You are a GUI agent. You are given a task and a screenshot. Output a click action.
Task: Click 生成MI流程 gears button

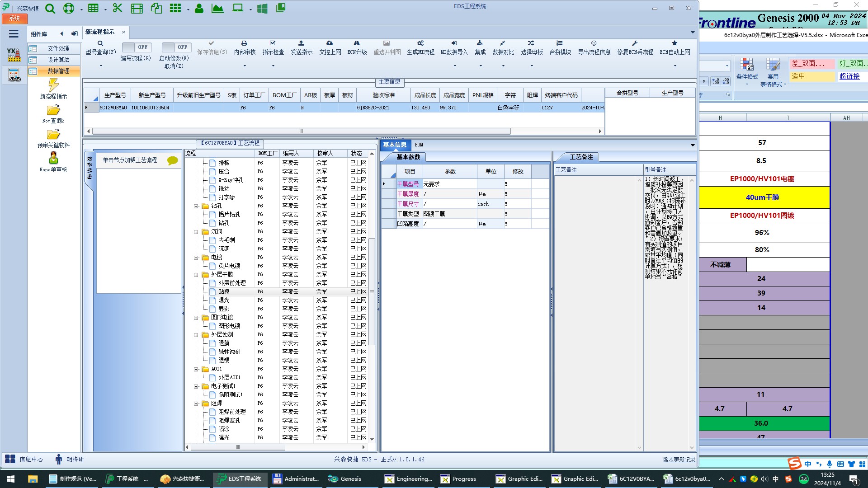420,47
